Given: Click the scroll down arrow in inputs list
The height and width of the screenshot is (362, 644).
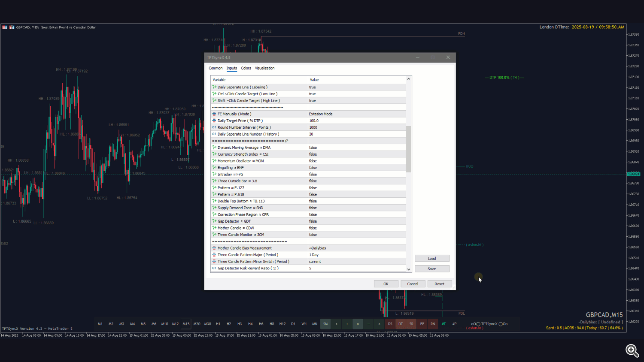Looking at the screenshot, I should click(409, 269).
